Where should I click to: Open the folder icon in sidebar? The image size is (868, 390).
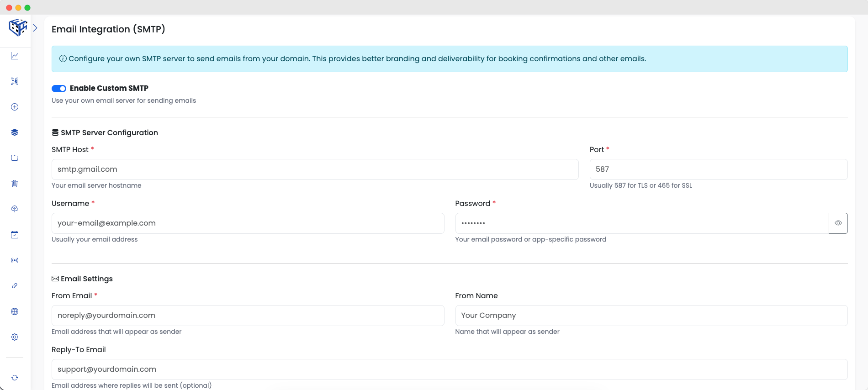pyautogui.click(x=15, y=158)
